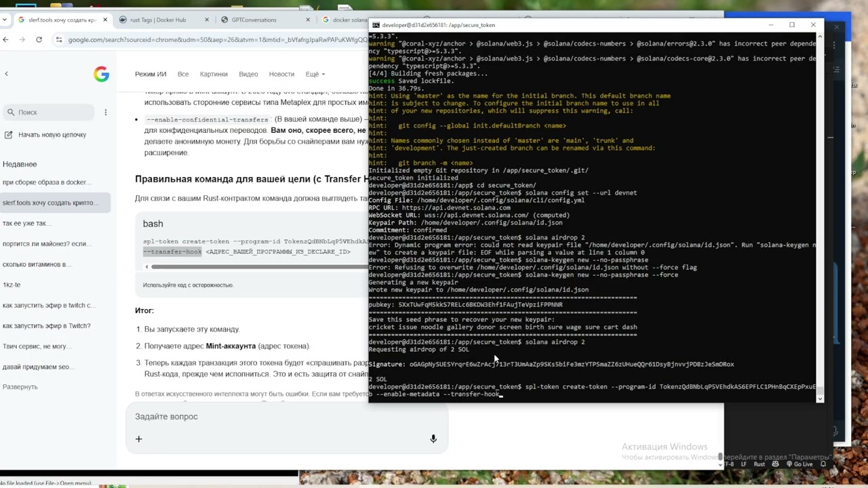This screenshot has height=488, width=868.
Task: Minimize the terminal window
Action: (x=771, y=25)
